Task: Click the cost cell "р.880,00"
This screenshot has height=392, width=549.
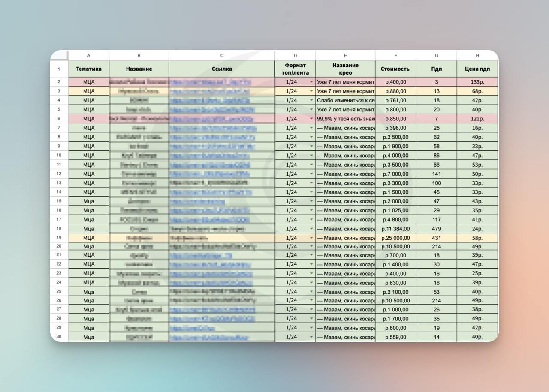Action: pos(395,91)
